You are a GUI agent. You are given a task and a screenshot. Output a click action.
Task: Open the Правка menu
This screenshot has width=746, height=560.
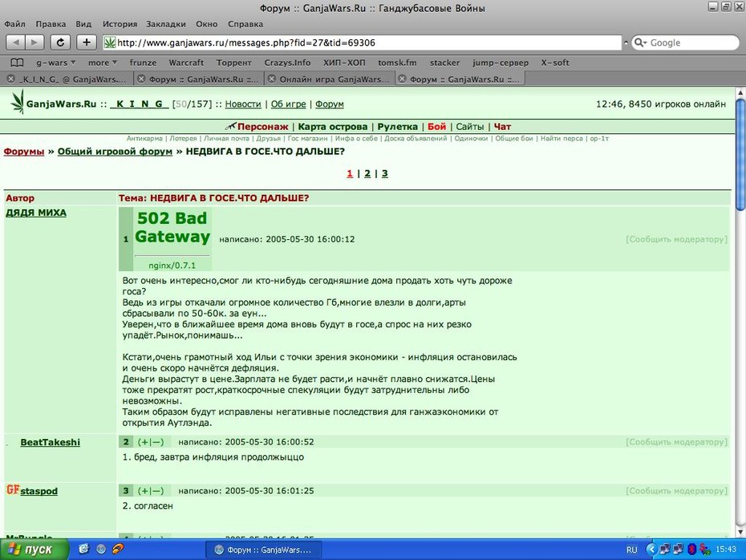tap(51, 24)
